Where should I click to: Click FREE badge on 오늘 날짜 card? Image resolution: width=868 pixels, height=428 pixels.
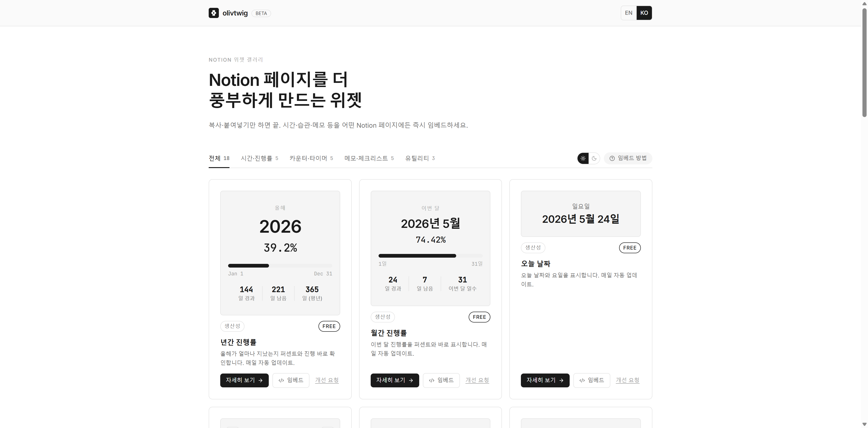tap(630, 248)
